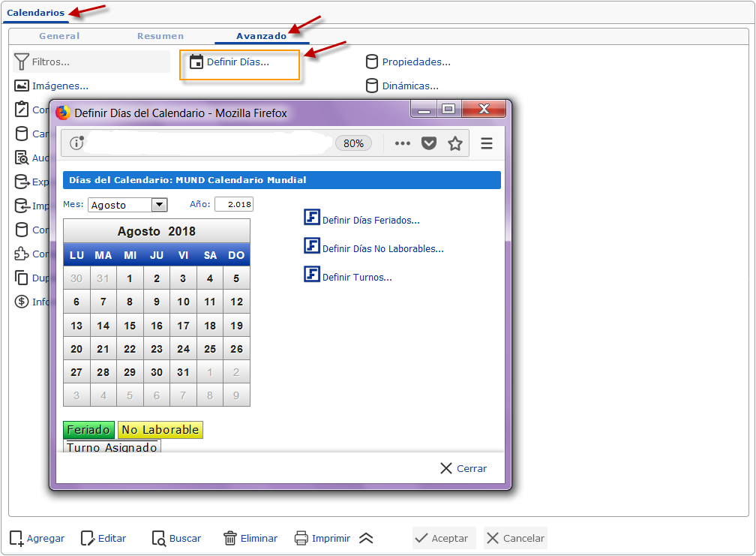Click the Auditoría magnifier icon in the sidebar
756x556 pixels.
[x=21, y=157]
